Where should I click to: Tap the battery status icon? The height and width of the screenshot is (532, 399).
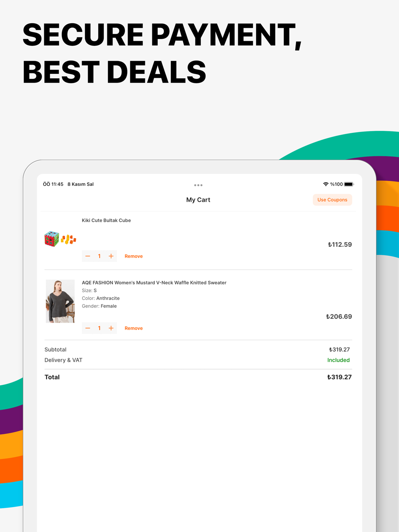click(x=349, y=184)
